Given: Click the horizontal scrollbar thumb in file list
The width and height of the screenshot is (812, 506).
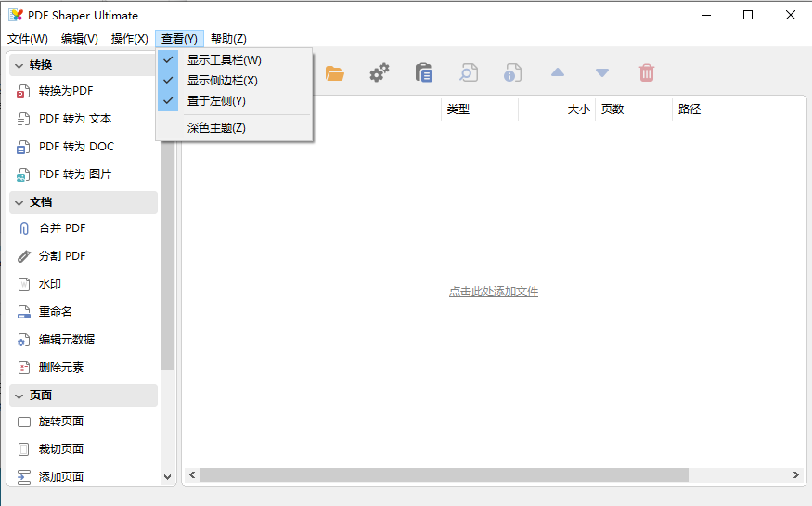Looking at the screenshot, I should [x=445, y=475].
